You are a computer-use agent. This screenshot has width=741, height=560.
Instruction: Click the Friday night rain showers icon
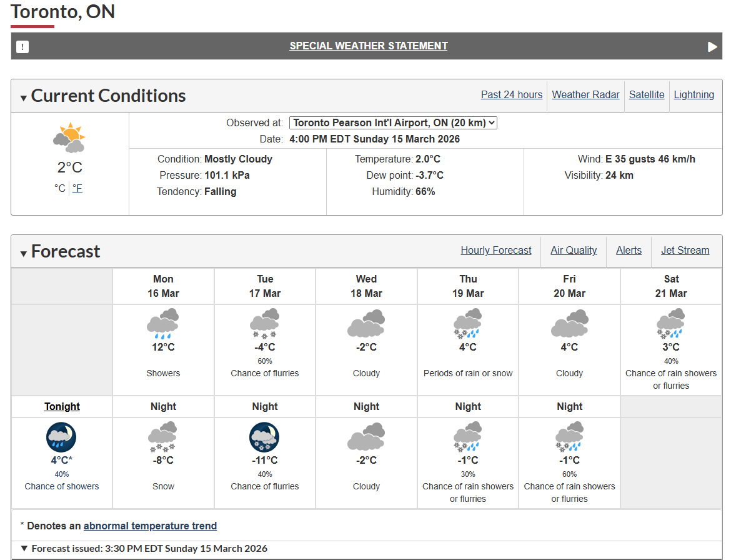[x=569, y=437]
